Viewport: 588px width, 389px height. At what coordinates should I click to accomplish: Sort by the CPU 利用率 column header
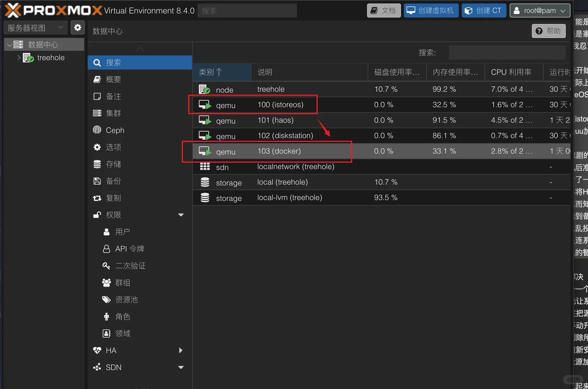point(514,72)
